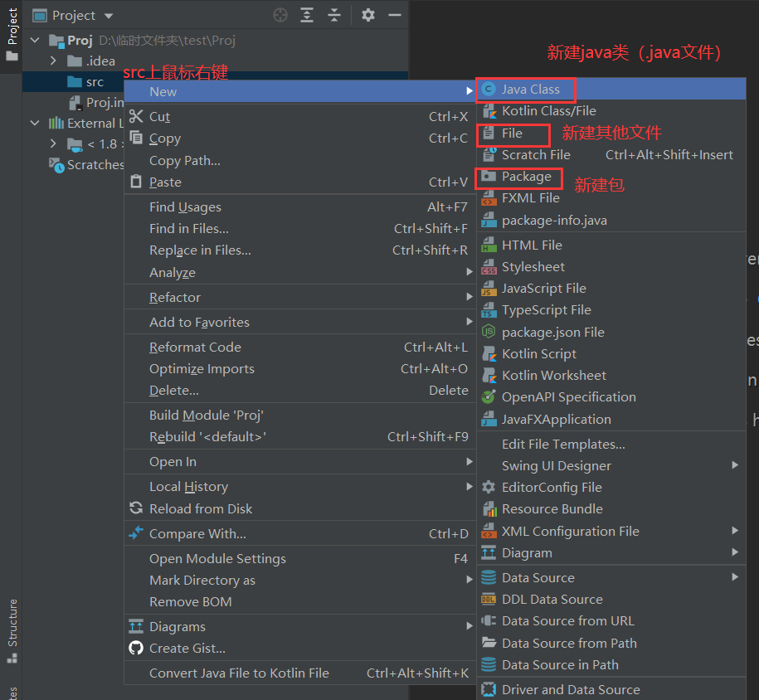
Task: Choose Build Module 'Proj'
Action: [x=300, y=416]
